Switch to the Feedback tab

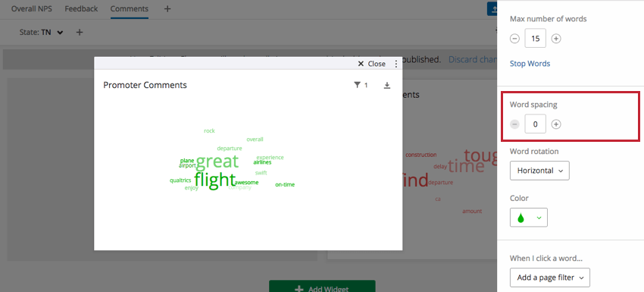coord(81,8)
